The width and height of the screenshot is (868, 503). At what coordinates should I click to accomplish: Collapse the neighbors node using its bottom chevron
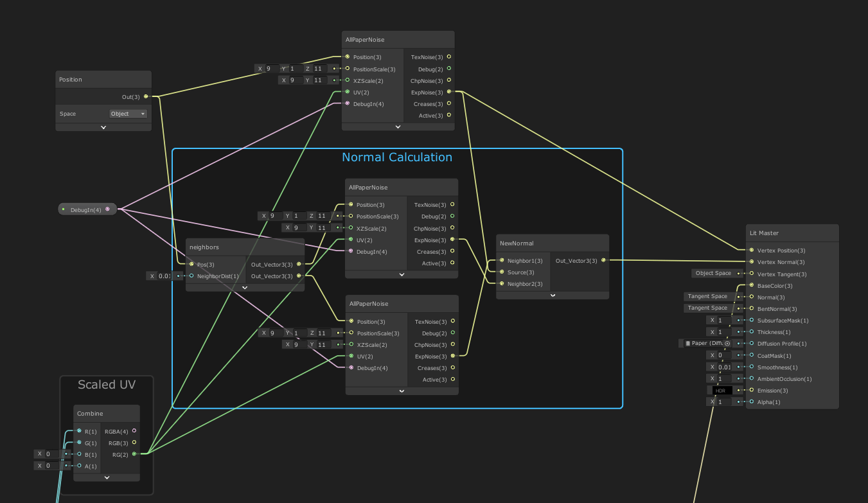(245, 287)
